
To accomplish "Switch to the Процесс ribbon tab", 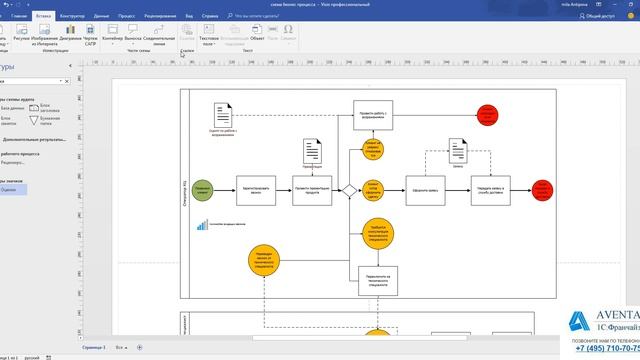I will click(127, 16).
